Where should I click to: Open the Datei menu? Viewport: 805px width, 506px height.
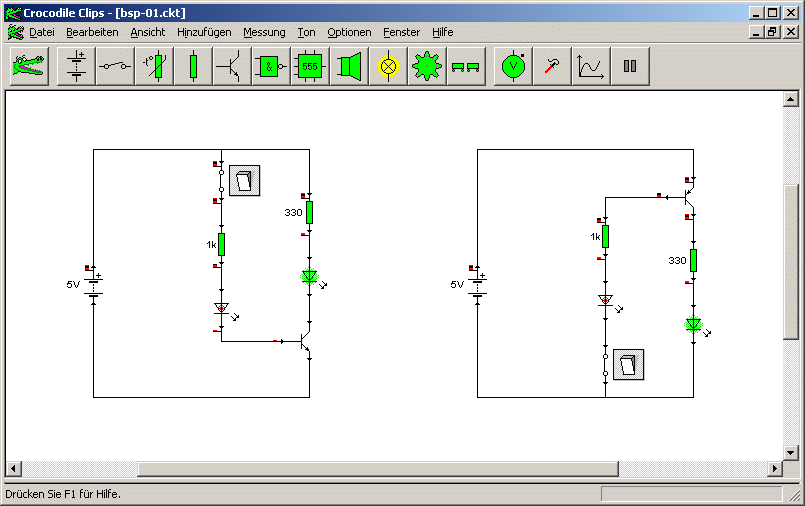(x=42, y=32)
